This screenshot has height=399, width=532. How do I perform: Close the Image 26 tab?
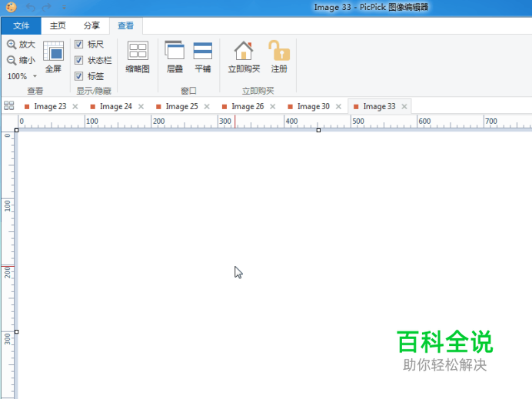coord(273,107)
